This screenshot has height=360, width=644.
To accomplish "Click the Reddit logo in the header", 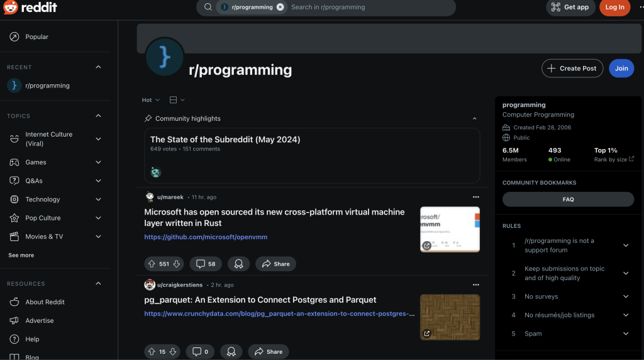I will coord(30,8).
